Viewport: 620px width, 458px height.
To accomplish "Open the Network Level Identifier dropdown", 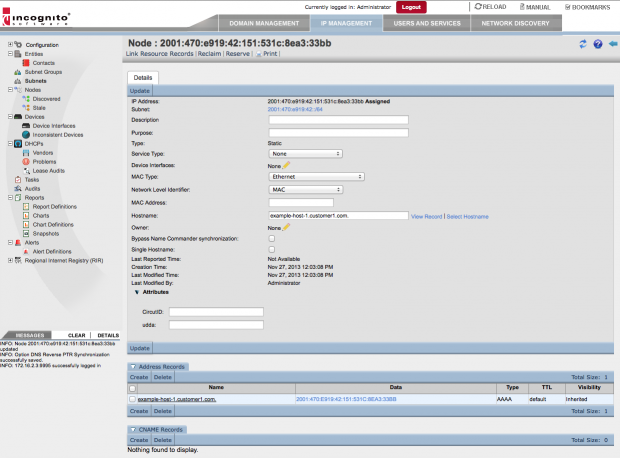I will pyautogui.click(x=306, y=190).
